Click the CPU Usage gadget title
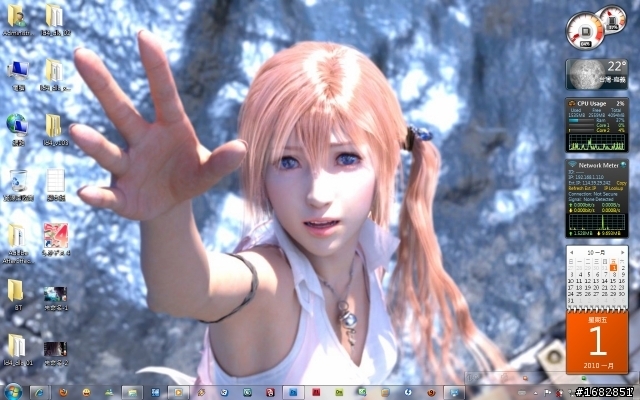The height and width of the screenshot is (400, 640). click(591, 103)
